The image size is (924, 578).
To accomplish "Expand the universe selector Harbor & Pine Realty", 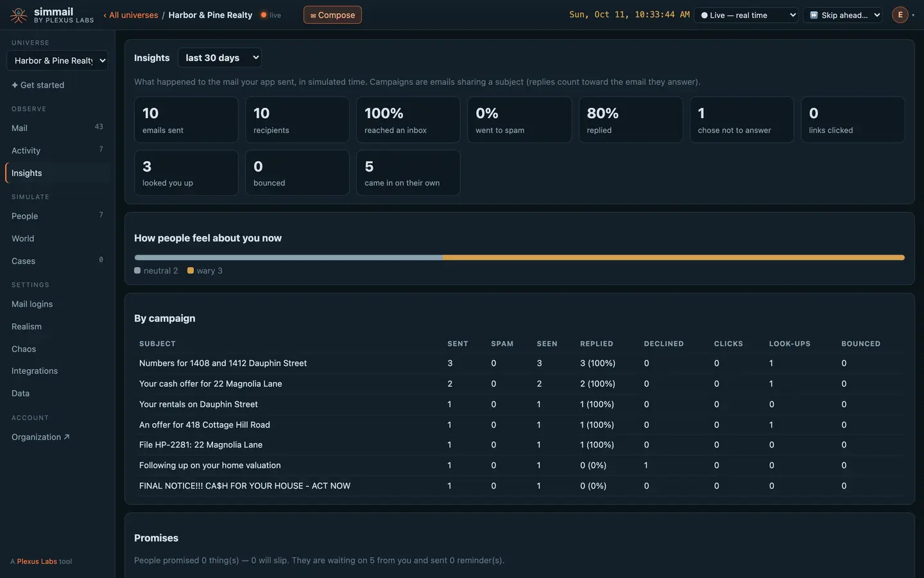I will point(57,60).
